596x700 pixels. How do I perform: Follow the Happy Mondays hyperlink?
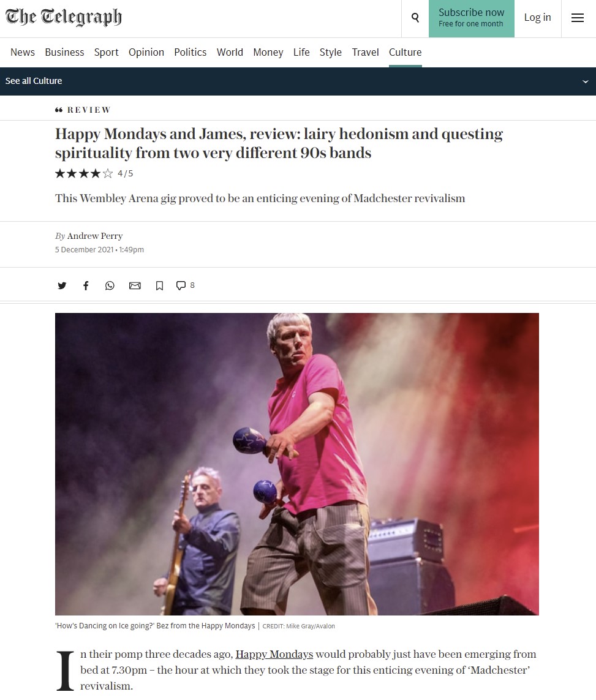274,654
